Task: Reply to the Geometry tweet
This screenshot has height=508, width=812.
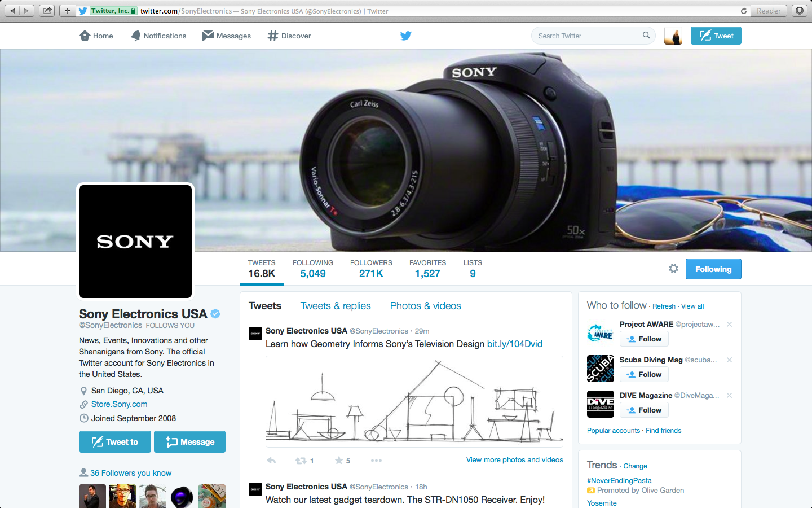Action: (x=271, y=461)
